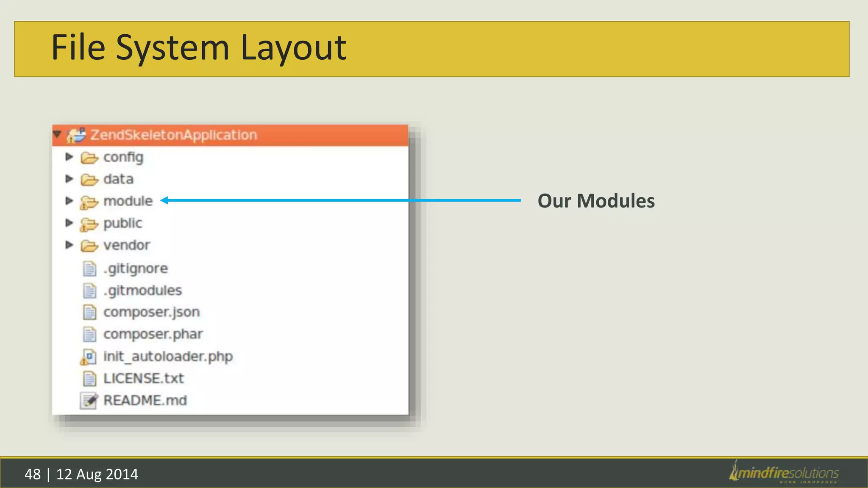Select the public folder label
Screen dimensions: 868x488
point(123,223)
